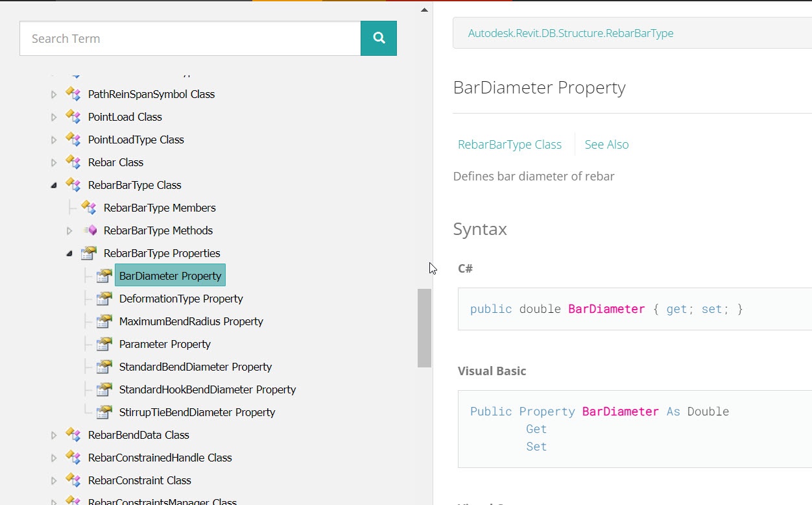Click the Syntax section heading
Screen dimensions: 812x505
(480, 229)
